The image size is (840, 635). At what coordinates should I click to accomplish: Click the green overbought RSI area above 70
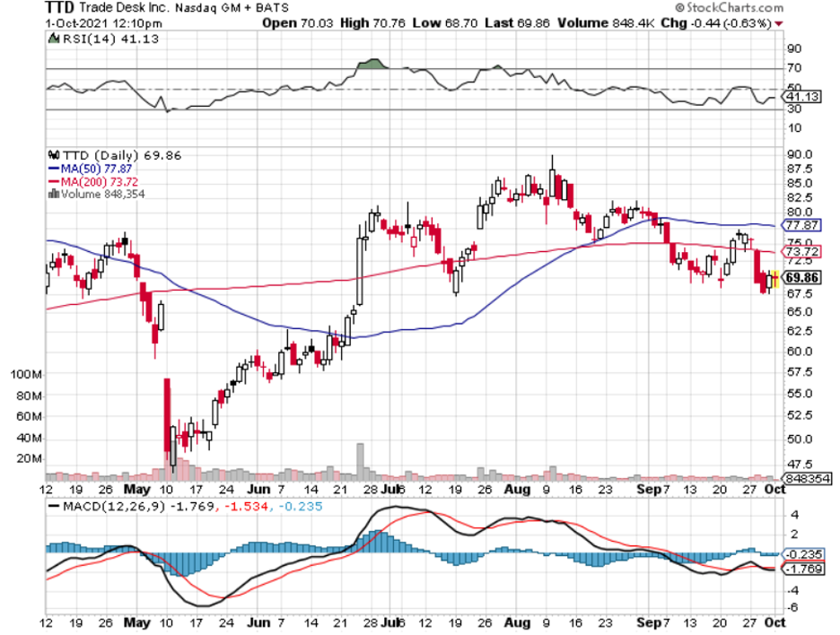coord(372,65)
